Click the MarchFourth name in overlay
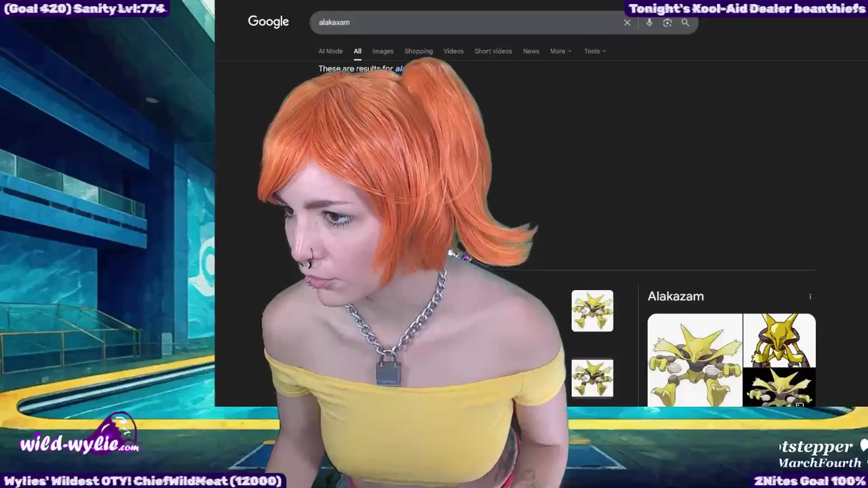The height and width of the screenshot is (488, 868). (820, 463)
